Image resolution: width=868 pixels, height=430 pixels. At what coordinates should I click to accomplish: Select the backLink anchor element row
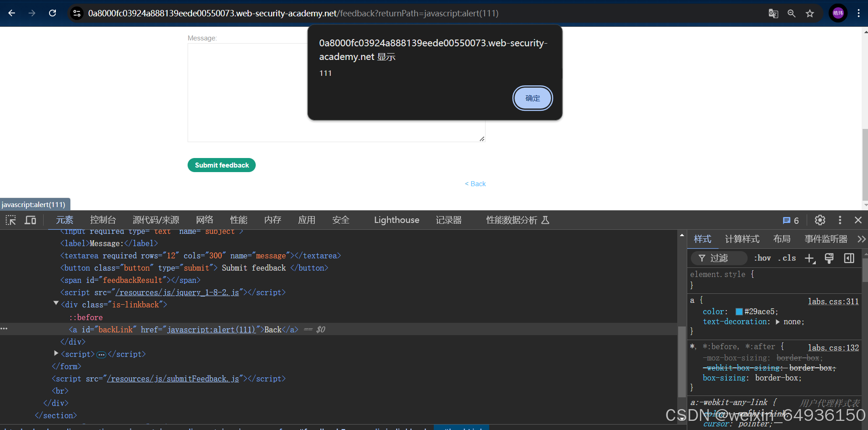(x=338, y=329)
